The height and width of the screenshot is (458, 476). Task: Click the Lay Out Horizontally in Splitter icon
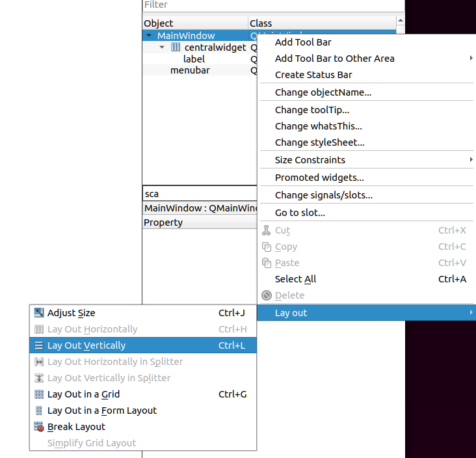(x=39, y=362)
